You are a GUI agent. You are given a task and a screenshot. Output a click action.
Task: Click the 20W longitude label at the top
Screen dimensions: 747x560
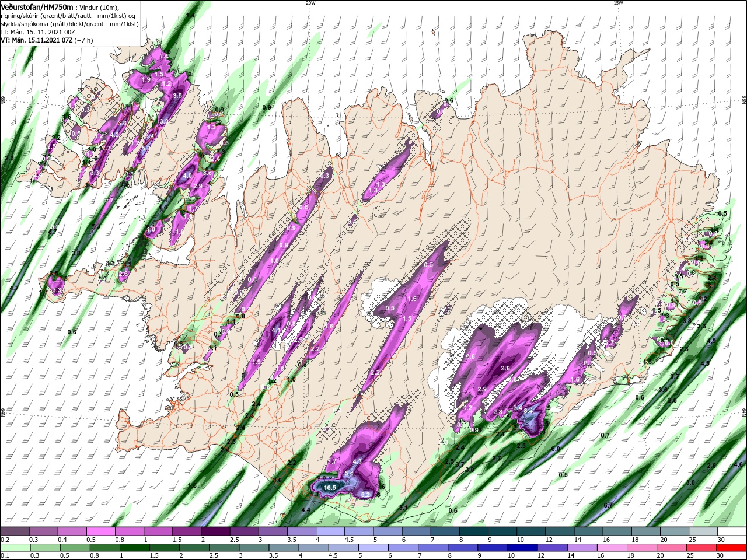[x=310, y=3]
